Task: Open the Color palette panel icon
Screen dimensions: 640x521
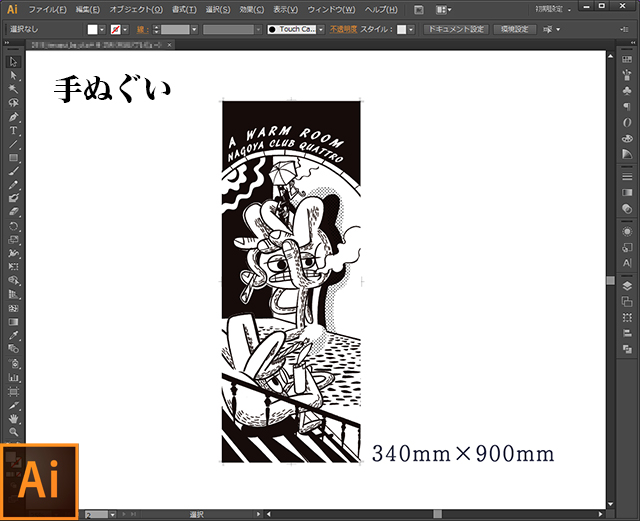Action: [x=627, y=138]
